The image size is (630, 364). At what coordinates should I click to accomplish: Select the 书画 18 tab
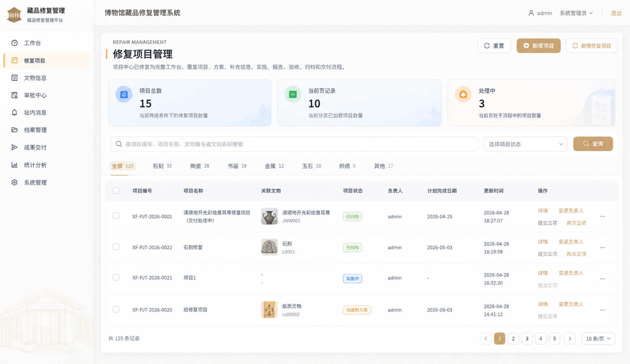point(237,166)
